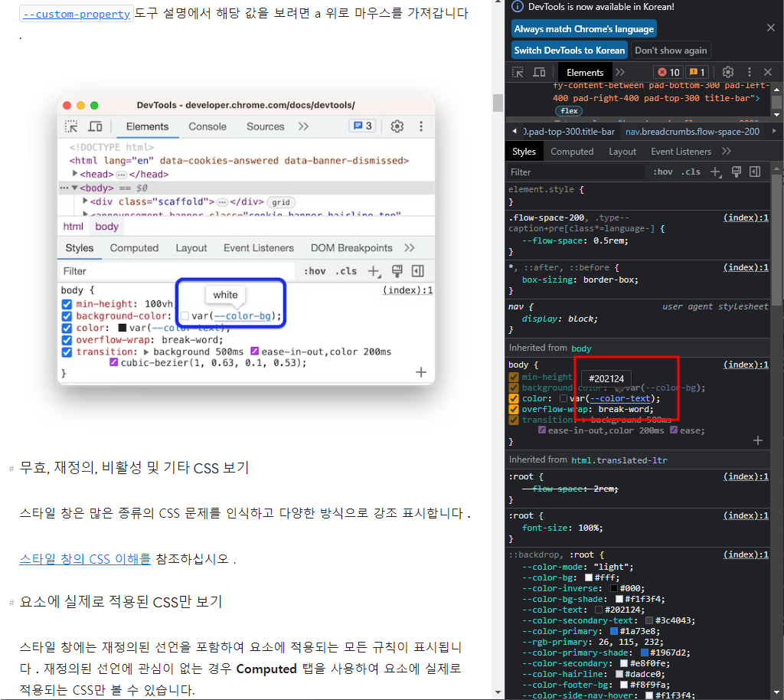Screen dimensions: 784x700
Task: Click the body link in Inherited from
Action: [581, 348]
